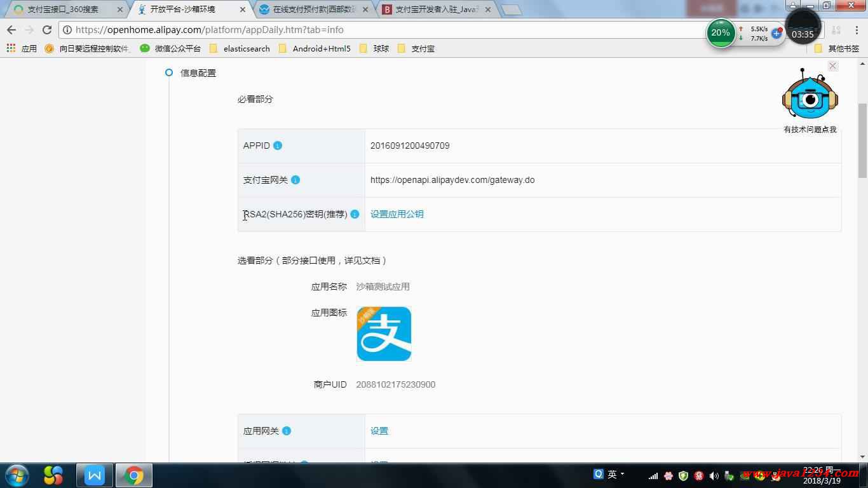Image resolution: width=868 pixels, height=488 pixels.
Task: Close the 在线支付预付款 tab
Action: 365,10
